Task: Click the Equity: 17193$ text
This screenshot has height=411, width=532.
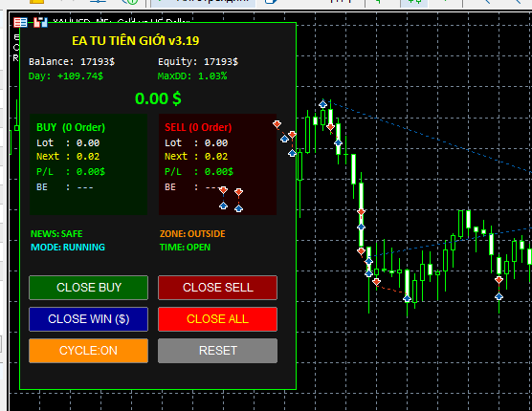Action: (x=198, y=62)
